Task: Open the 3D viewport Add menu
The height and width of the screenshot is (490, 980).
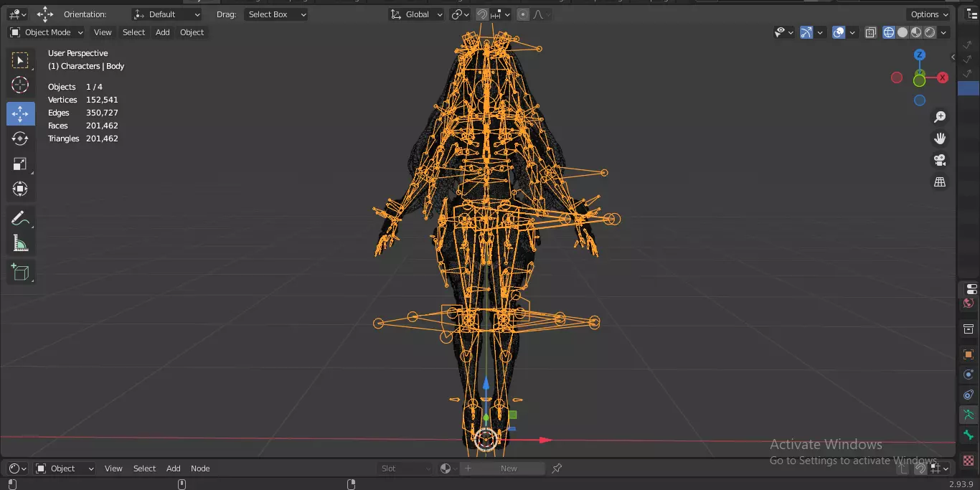Action: [x=163, y=32]
